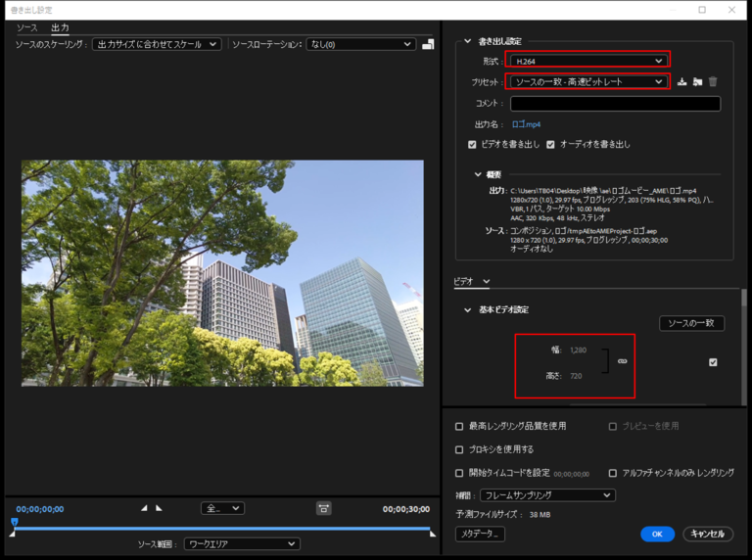This screenshot has height=560, width=752.
Task: Switch to the ソース tab
Action: (27, 28)
